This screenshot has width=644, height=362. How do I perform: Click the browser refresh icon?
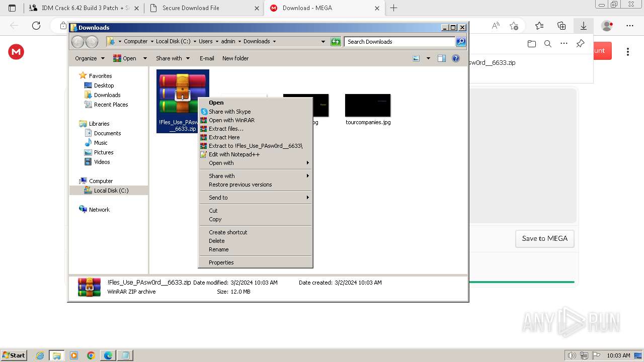tap(36, 26)
